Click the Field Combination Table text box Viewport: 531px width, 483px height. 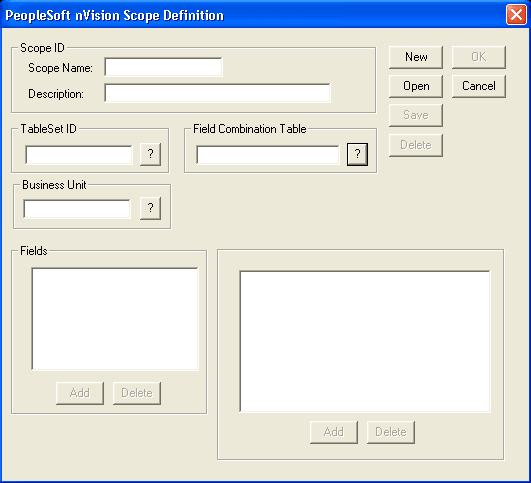[x=268, y=155]
